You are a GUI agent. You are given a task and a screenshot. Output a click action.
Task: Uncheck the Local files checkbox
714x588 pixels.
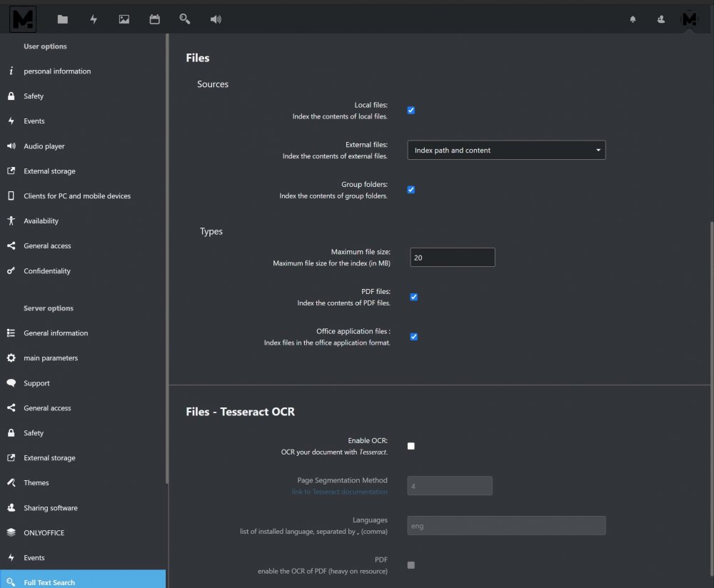pyautogui.click(x=411, y=110)
